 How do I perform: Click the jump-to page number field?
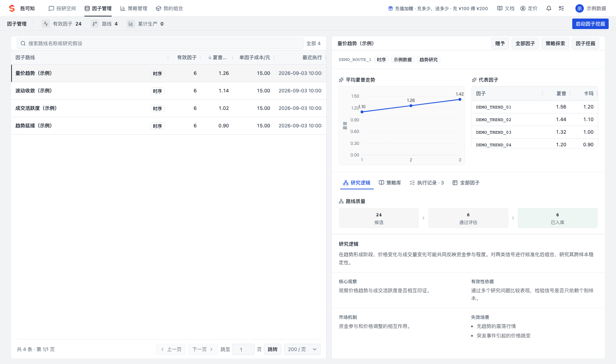click(x=244, y=349)
